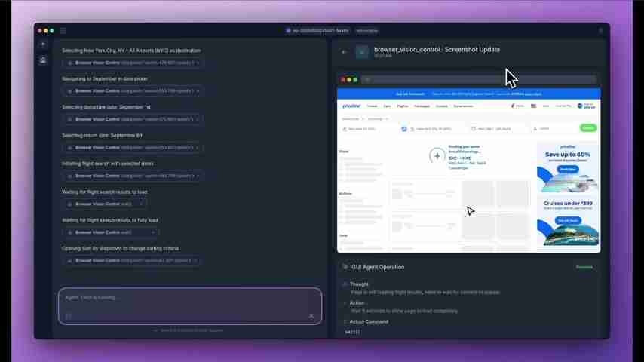
Task: Click the 'Cruises under $399' ad banner
Action: tap(568, 222)
